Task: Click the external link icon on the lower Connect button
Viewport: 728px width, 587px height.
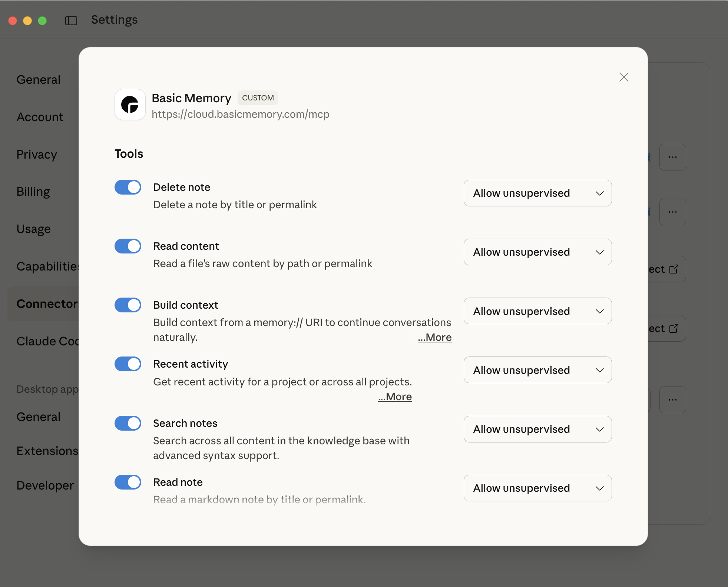Action: 673,328
